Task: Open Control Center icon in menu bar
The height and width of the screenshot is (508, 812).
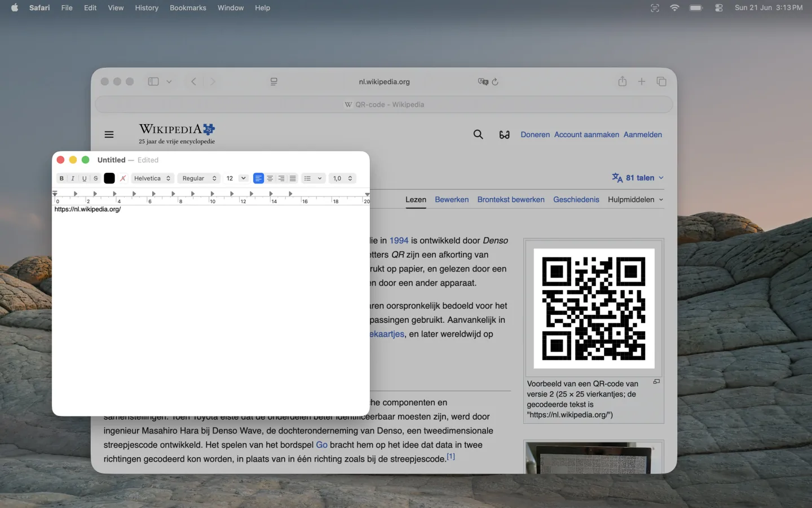Action: pos(718,8)
